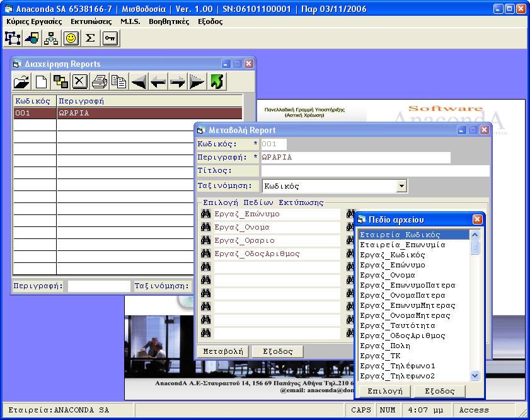Viewport: 530px width, 420px height.
Task: Click the Τίτλος input field
Action: (375, 171)
